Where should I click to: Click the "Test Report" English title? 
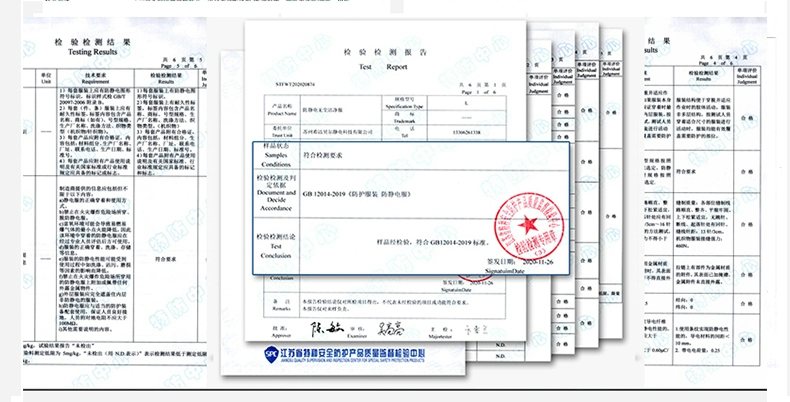click(x=383, y=67)
